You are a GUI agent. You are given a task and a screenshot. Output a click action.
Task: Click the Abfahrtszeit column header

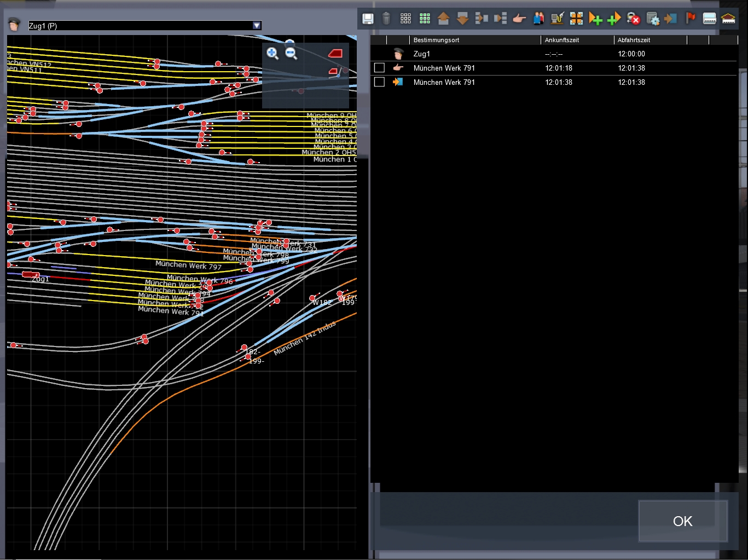point(634,40)
